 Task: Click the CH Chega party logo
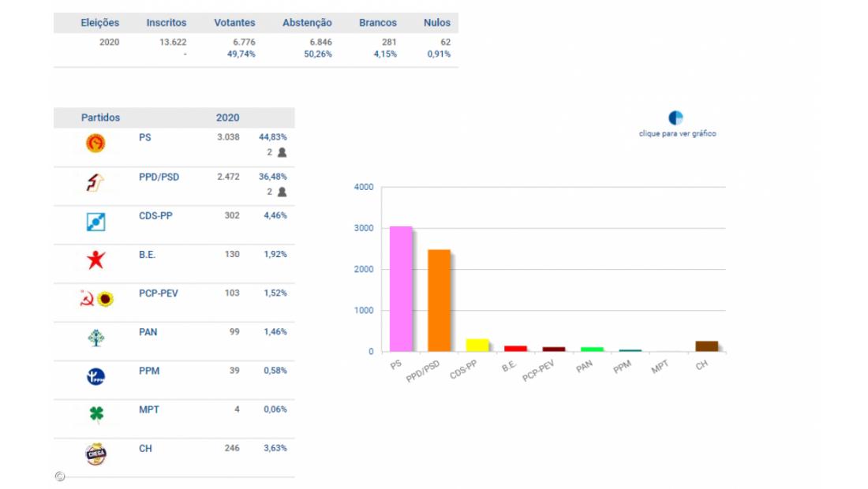[x=95, y=454]
